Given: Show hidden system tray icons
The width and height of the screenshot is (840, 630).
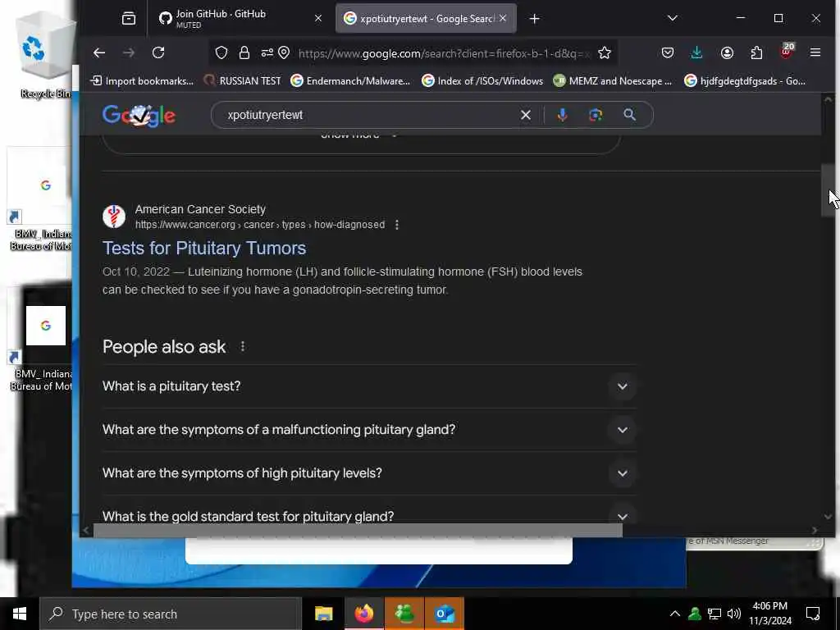Looking at the screenshot, I should tap(675, 614).
